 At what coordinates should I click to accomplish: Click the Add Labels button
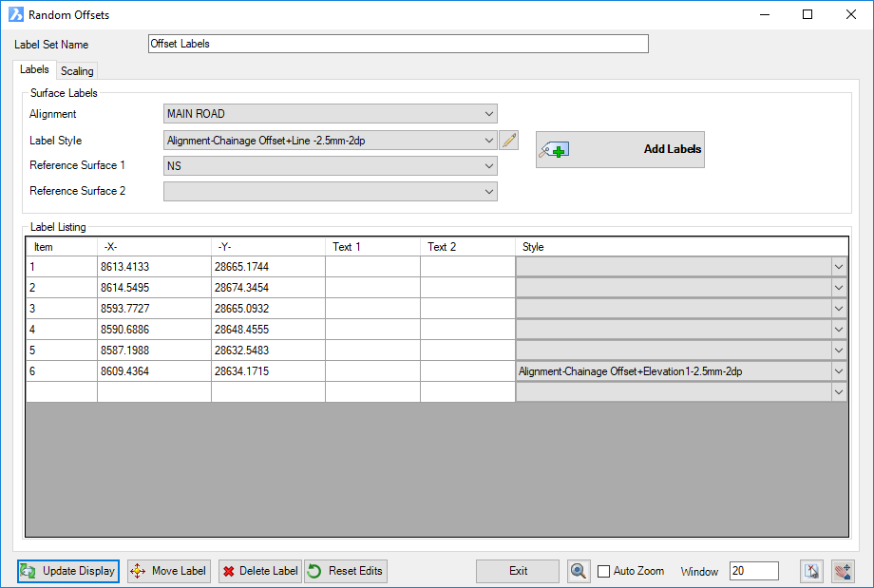coord(619,149)
